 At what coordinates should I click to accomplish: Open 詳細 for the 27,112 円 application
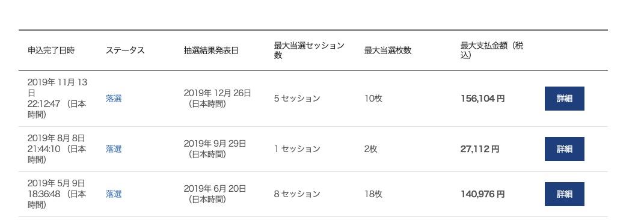pyautogui.click(x=564, y=149)
